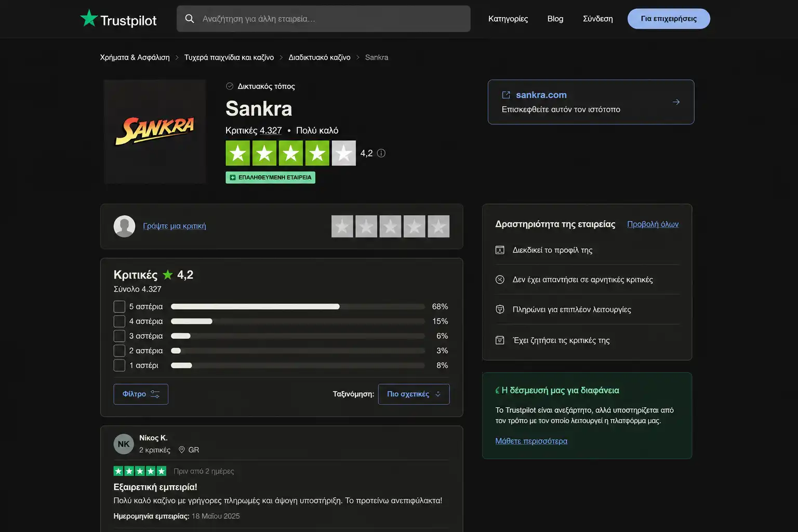The image size is (798, 532).
Task: Click the 5 αστέρια 68% rating bar
Action: click(298, 307)
